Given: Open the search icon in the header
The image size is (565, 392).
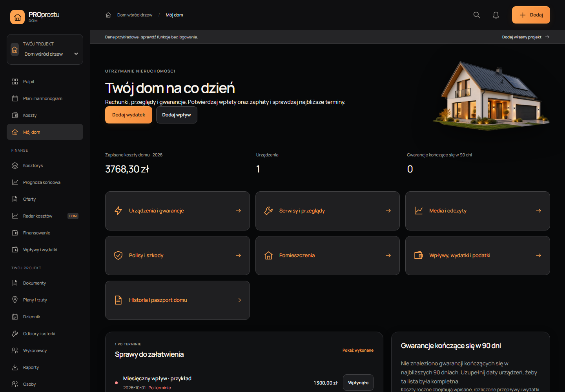Looking at the screenshot, I should [477, 15].
